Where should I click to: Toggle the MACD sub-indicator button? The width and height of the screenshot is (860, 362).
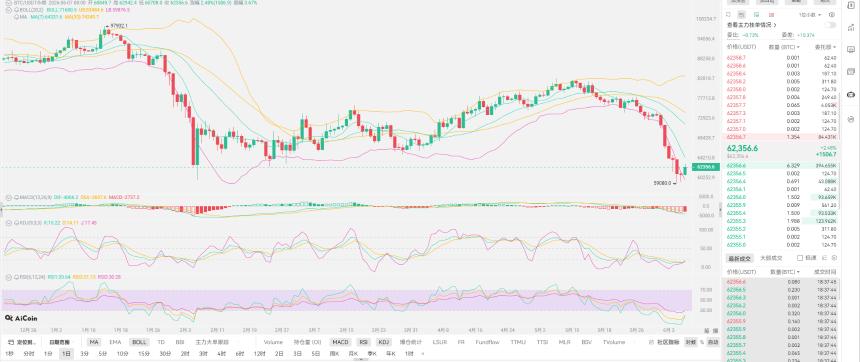click(340, 342)
